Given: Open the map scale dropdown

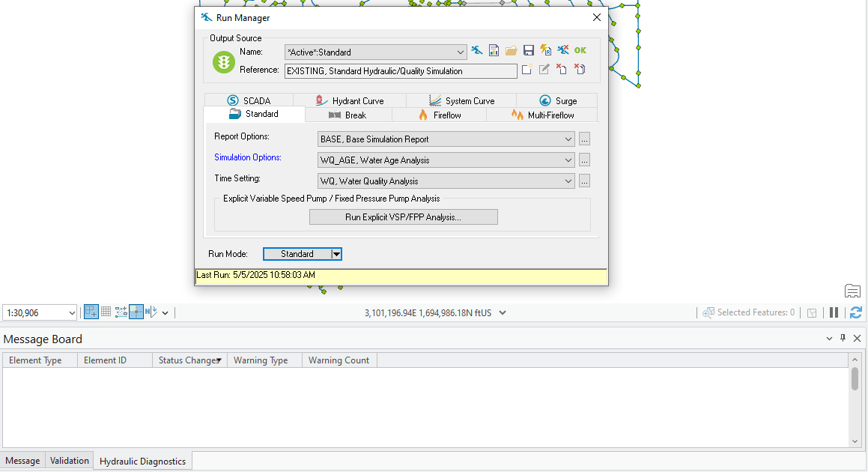Looking at the screenshot, I should tap(71, 313).
